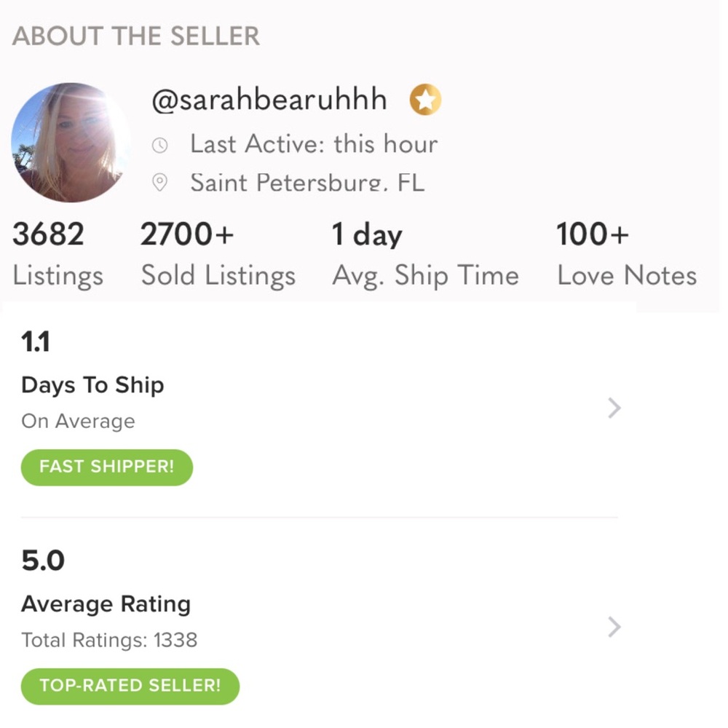The image size is (728, 728).
Task: Open the seller's profile picture
Action: coord(71,143)
